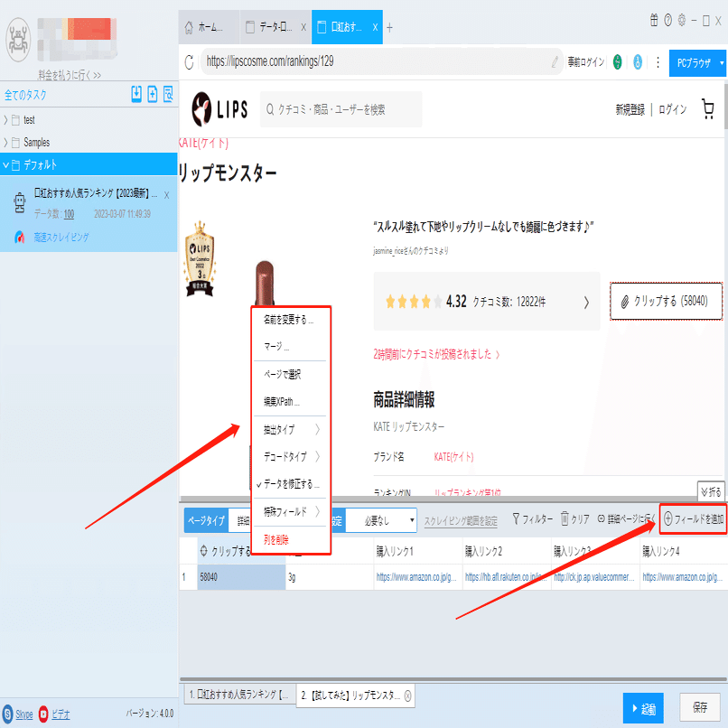Open the PCブラウザ dropdown arrow
Viewport: 728px width, 728px height.
[x=722, y=62]
